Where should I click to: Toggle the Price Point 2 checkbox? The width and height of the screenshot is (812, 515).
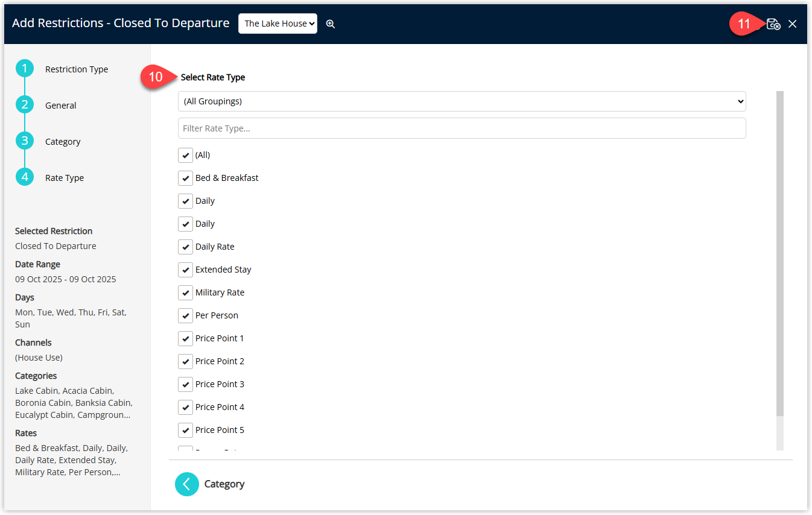[185, 361]
